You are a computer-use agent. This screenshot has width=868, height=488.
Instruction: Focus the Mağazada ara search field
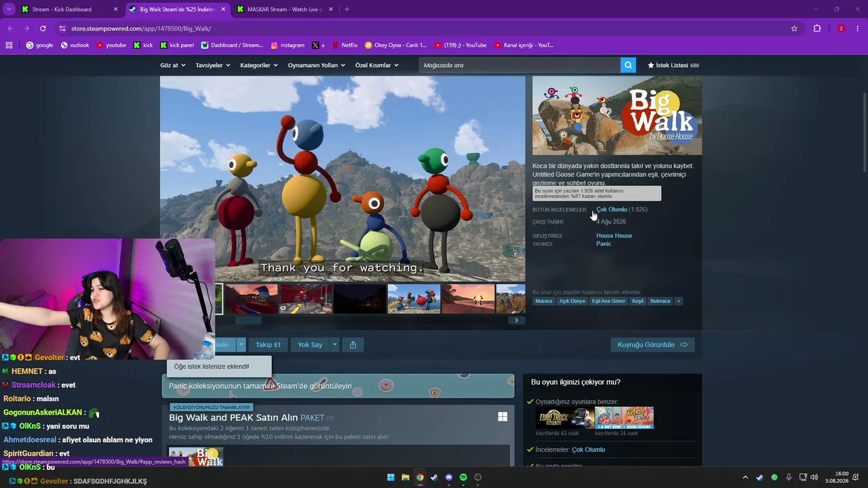(519, 65)
